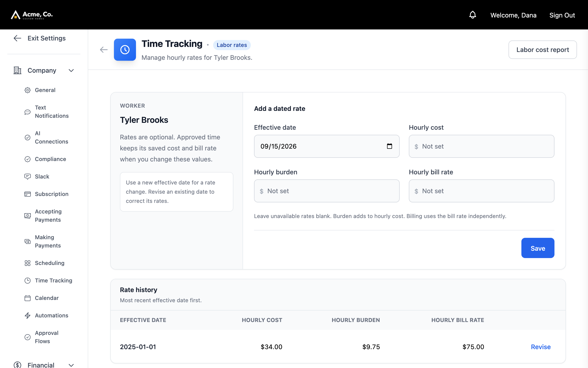Click the Compliance badge icon

coord(28,159)
